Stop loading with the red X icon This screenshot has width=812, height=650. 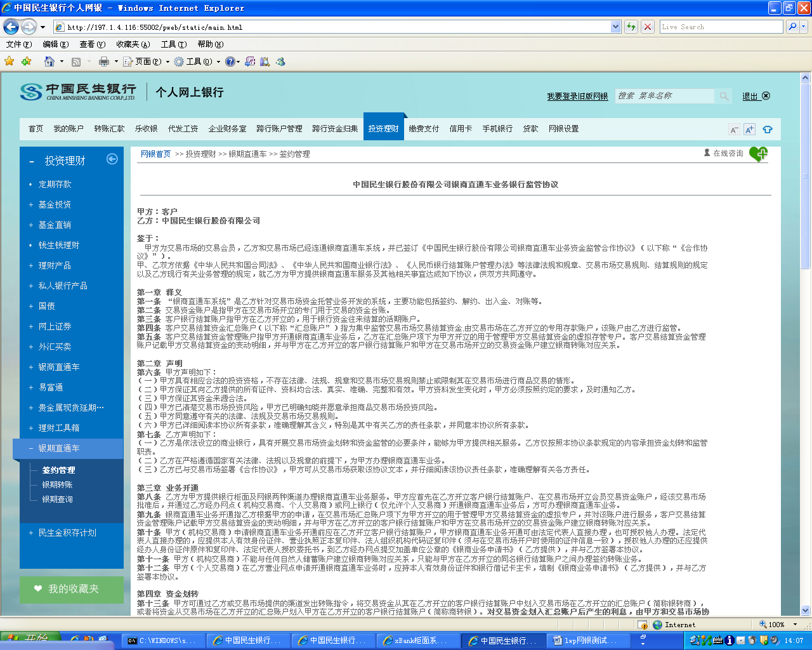point(647,27)
